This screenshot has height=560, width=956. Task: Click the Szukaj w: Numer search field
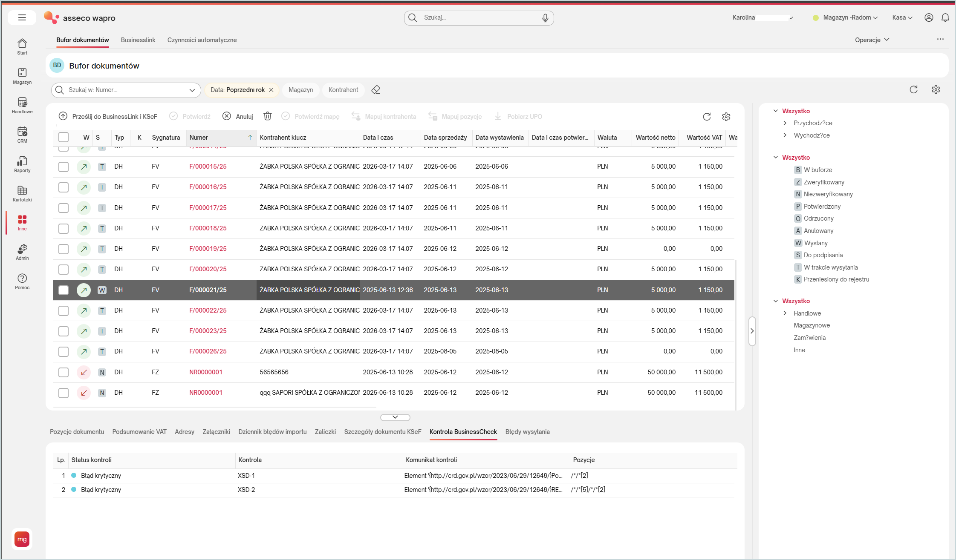tap(126, 90)
